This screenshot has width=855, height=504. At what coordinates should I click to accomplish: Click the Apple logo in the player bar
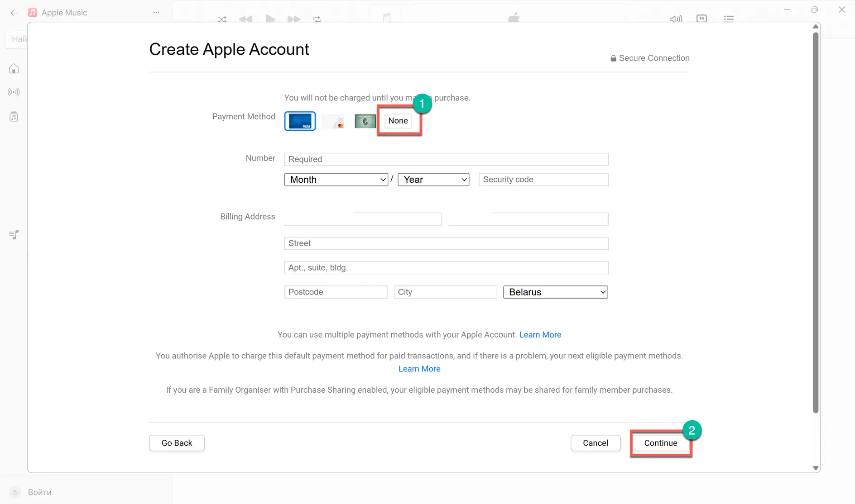514,18
